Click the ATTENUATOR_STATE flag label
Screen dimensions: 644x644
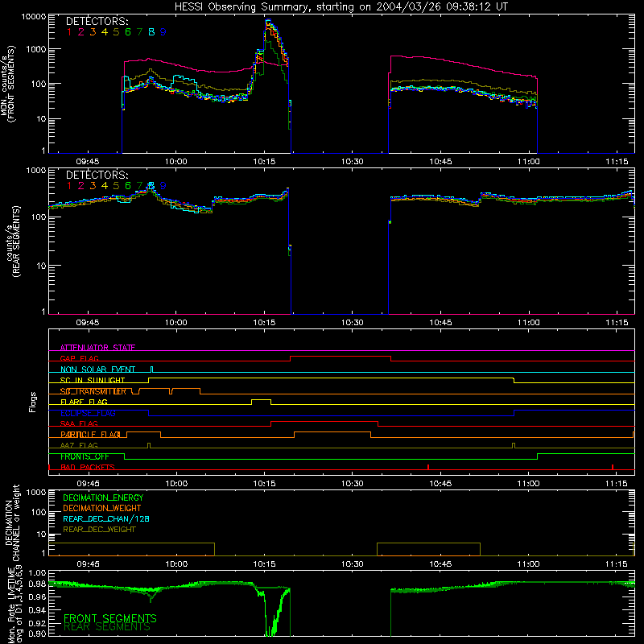tap(97, 348)
